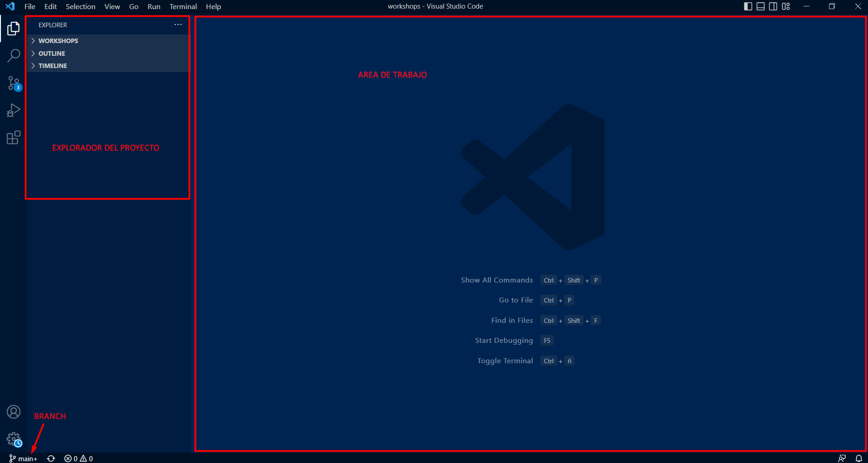
Task: Click the main+ branch indicator
Action: (x=24, y=458)
